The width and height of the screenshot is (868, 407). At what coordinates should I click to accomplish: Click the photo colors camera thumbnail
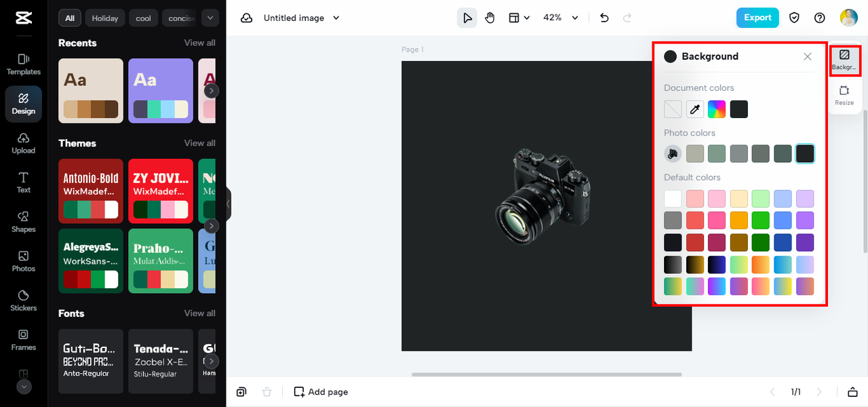[673, 154]
